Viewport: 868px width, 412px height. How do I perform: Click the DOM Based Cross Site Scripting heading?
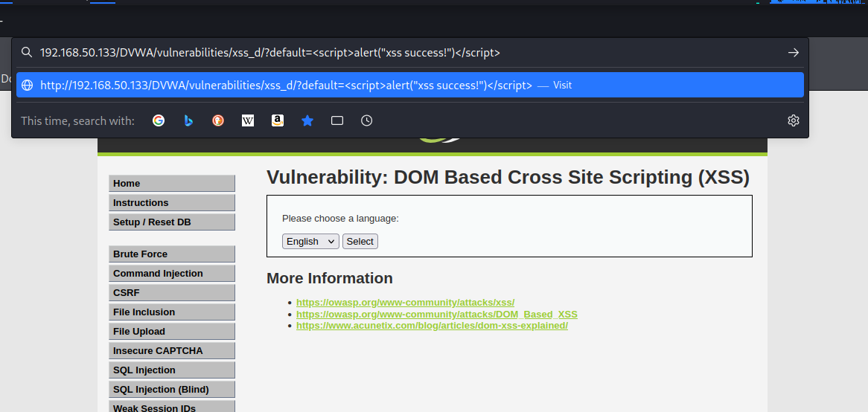pyautogui.click(x=508, y=178)
